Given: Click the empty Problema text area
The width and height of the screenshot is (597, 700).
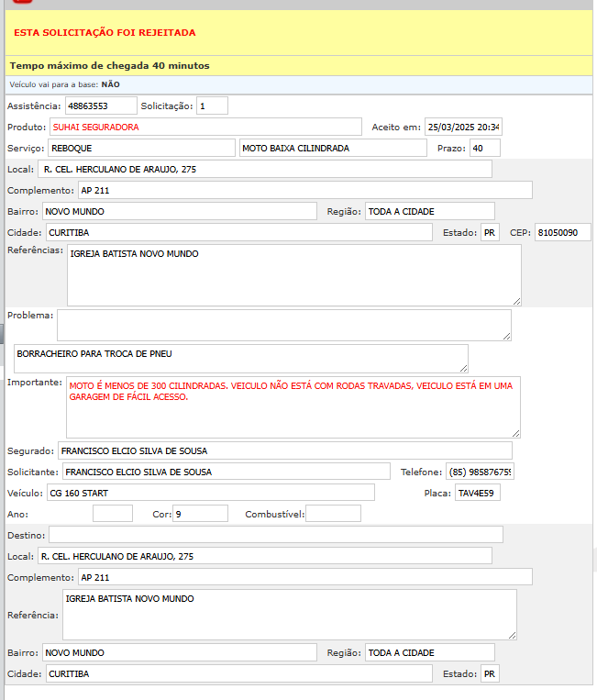Looking at the screenshot, I should [283, 325].
